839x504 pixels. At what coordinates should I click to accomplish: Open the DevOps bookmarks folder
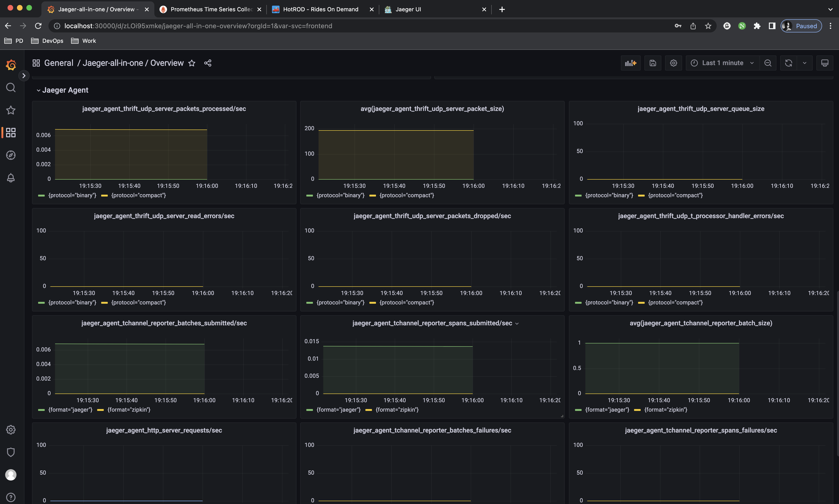[47, 41]
